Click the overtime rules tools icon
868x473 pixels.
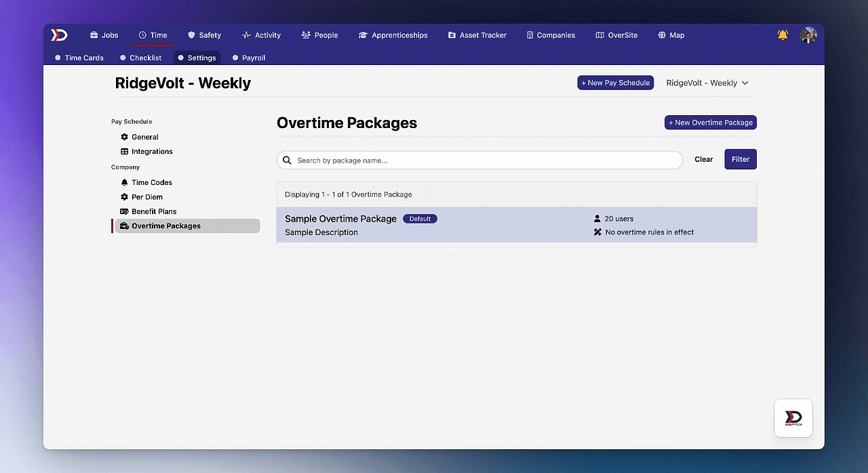[597, 232]
